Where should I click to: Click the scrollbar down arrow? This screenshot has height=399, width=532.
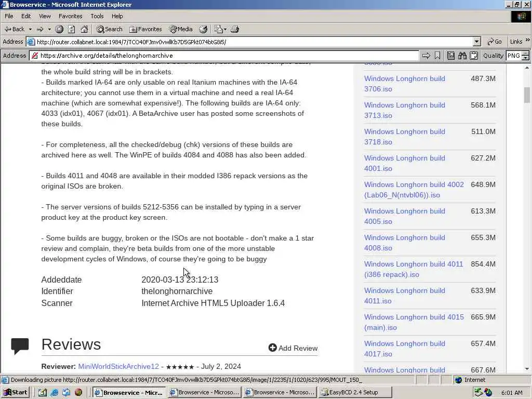(x=527, y=368)
